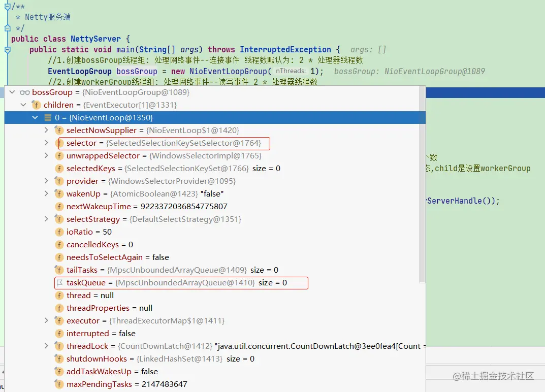Screen dimensions: 545x392
Task: Collapse the 0 = NioEventLoop@1350 node
Action: pyautogui.click(x=35, y=117)
